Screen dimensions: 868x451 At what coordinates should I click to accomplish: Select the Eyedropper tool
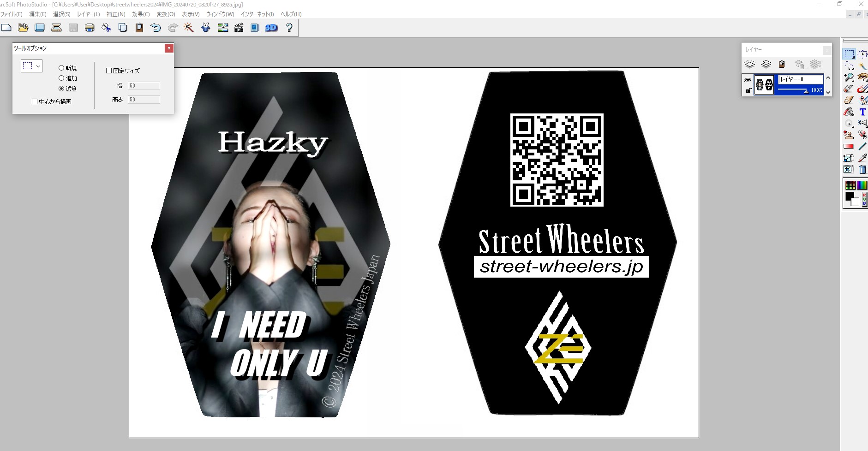862,158
